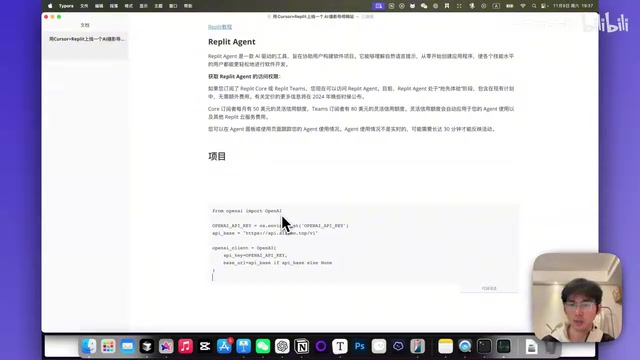
Task: Click the date and time in menu bar
Action: point(573,6)
